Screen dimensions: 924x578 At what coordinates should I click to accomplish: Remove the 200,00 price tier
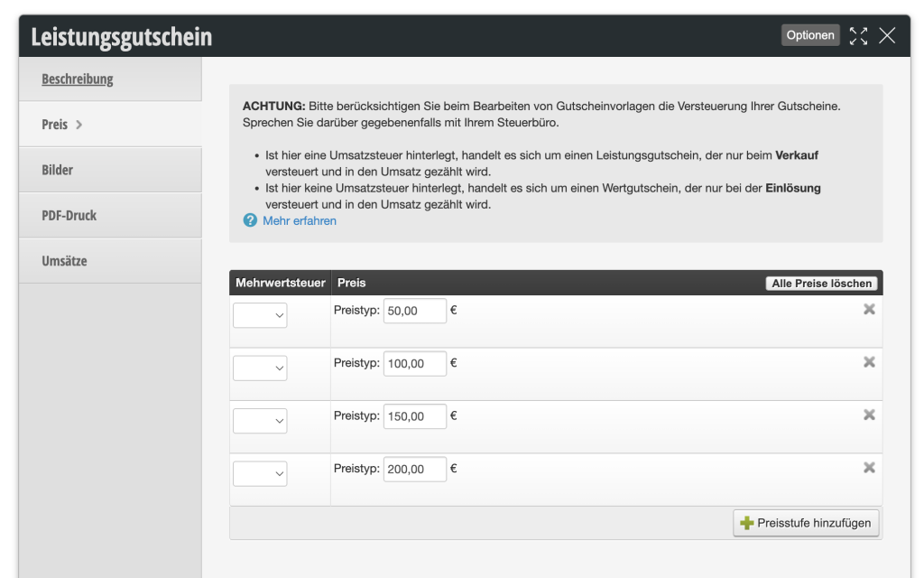point(869,468)
